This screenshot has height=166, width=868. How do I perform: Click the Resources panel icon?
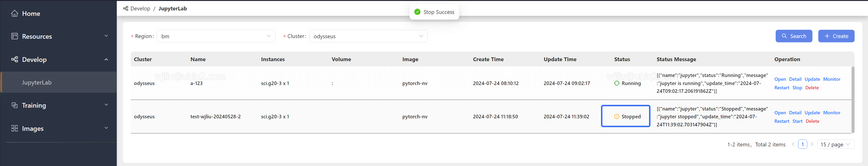[x=15, y=36]
